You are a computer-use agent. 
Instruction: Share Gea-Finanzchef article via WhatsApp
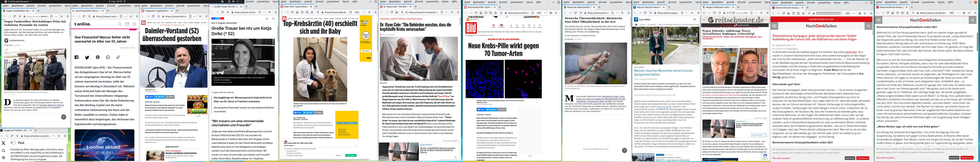[108, 57]
